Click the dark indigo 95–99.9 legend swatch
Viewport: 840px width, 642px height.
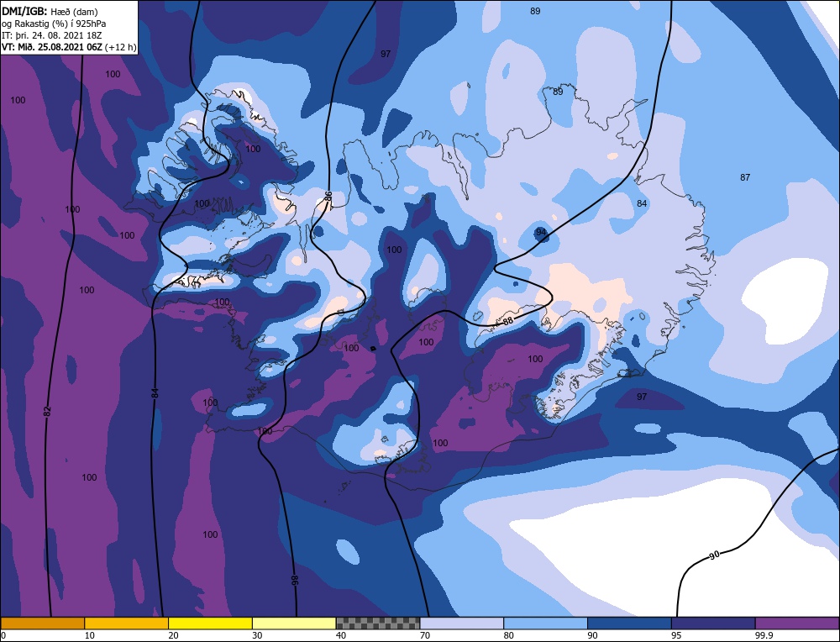pos(713,623)
